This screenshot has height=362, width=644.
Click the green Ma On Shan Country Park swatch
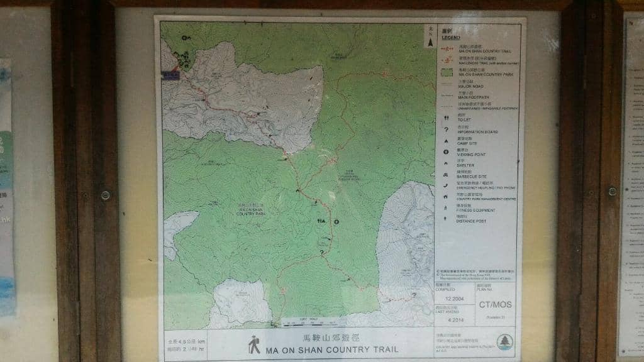[446, 73]
